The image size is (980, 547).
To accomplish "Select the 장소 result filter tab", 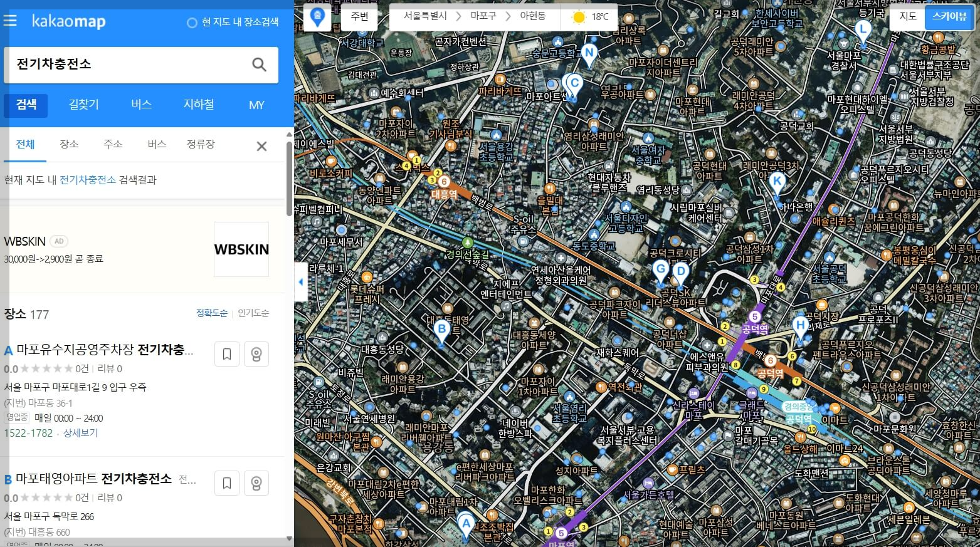I will [69, 144].
